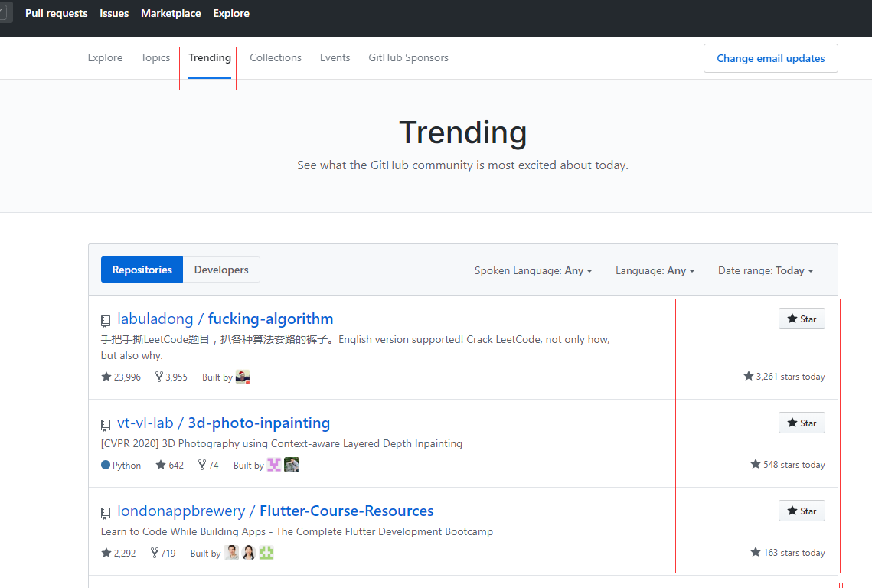Screen dimensions: 872x588
Task: Click the second contributor avatar on Flutter-Course-Resources
Action: point(249,552)
